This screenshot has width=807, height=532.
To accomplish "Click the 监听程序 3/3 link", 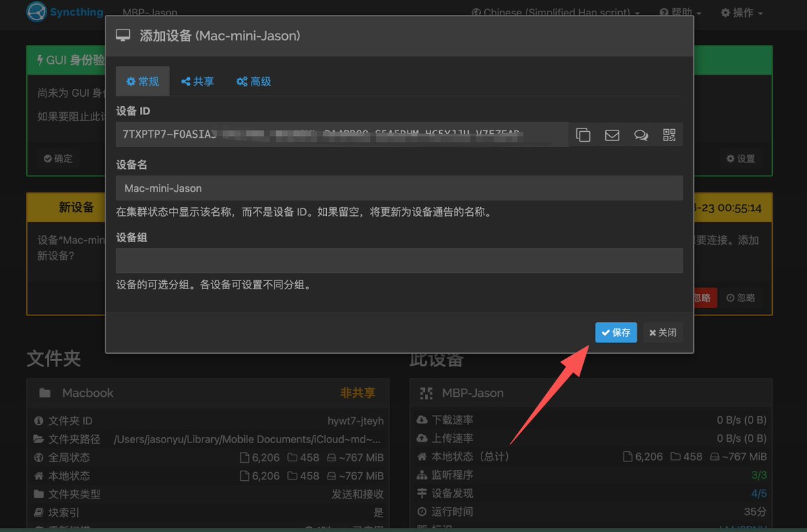I will (x=759, y=475).
